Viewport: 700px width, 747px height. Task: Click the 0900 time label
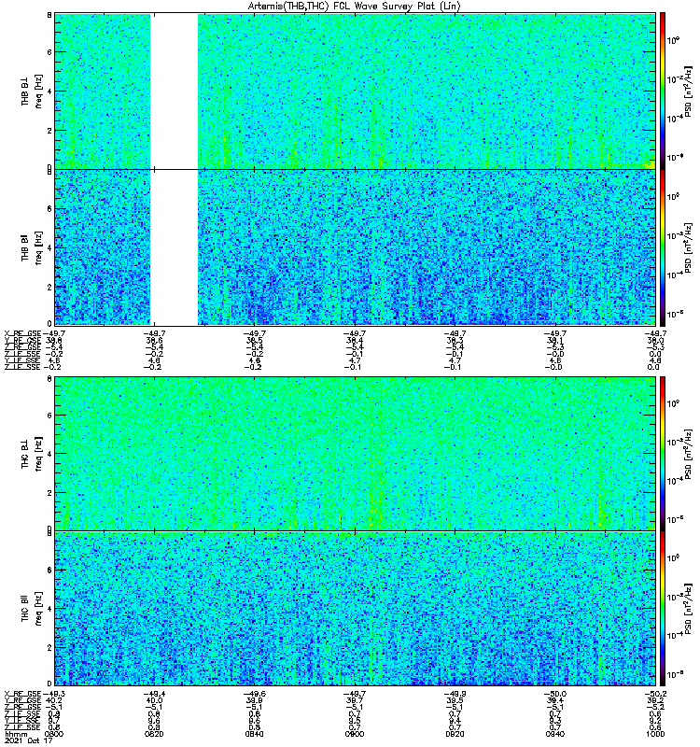click(x=355, y=734)
